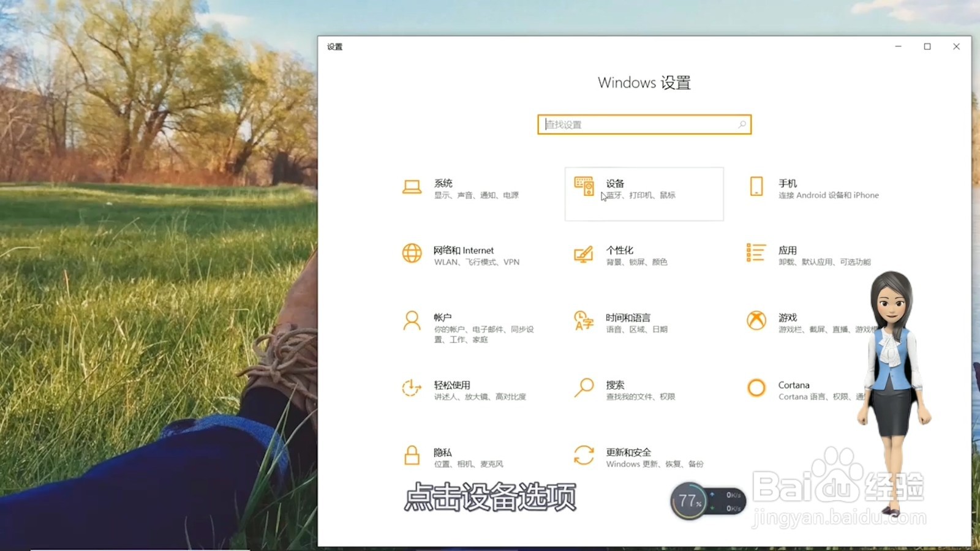Click the 讲述人、放大镜、高对比度 description
Screen dimensions: 980x551
tap(480, 397)
